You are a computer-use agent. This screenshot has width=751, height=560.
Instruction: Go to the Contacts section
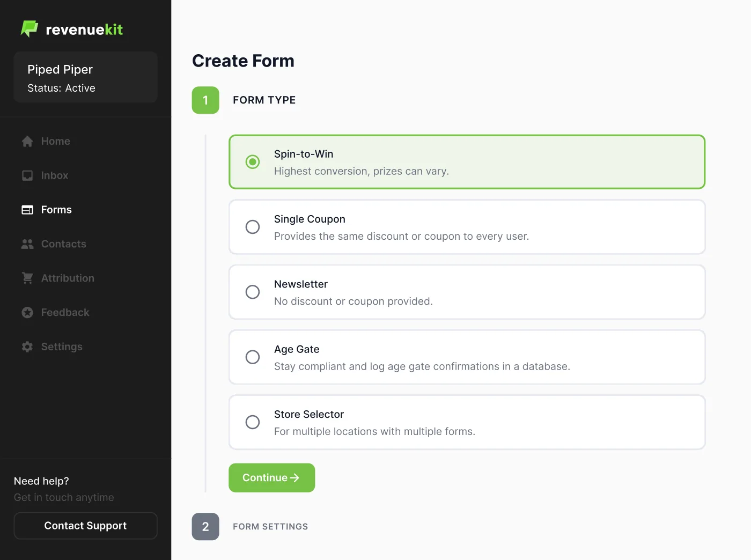(63, 244)
